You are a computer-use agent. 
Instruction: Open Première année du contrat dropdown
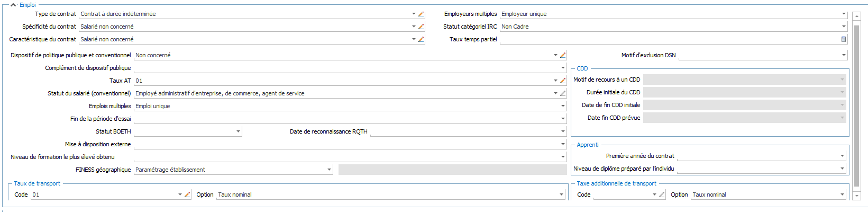(x=842, y=156)
